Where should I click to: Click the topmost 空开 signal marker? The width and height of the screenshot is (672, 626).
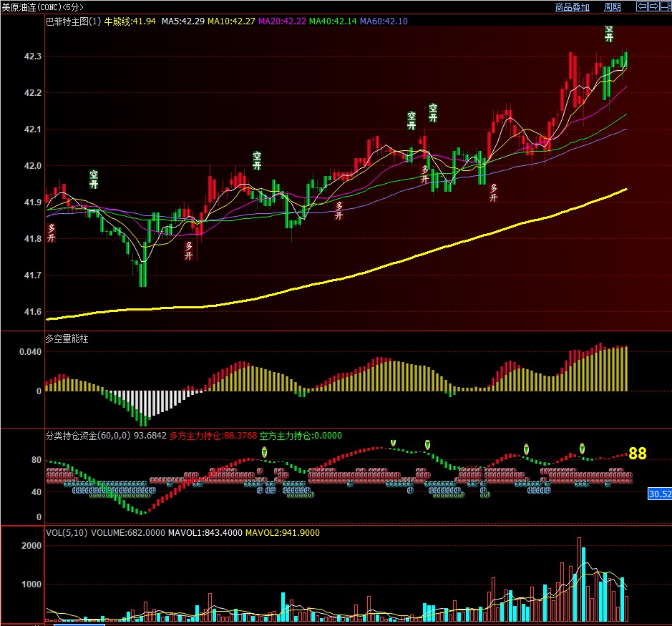[609, 33]
